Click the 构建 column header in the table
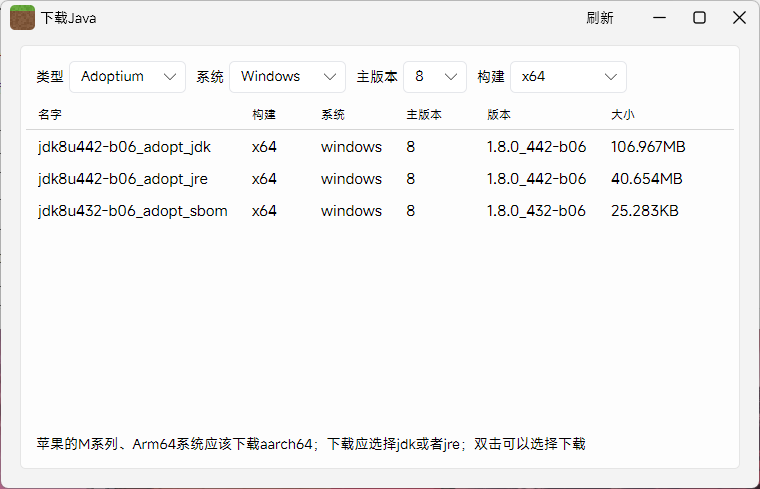Image resolution: width=760 pixels, height=489 pixels. pos(264,115)
